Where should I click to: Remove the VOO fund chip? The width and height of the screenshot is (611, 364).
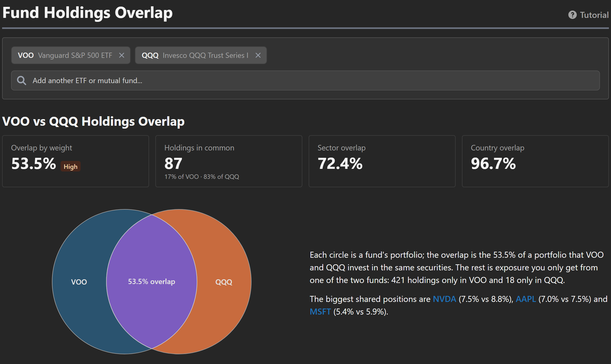click(121, 55)
